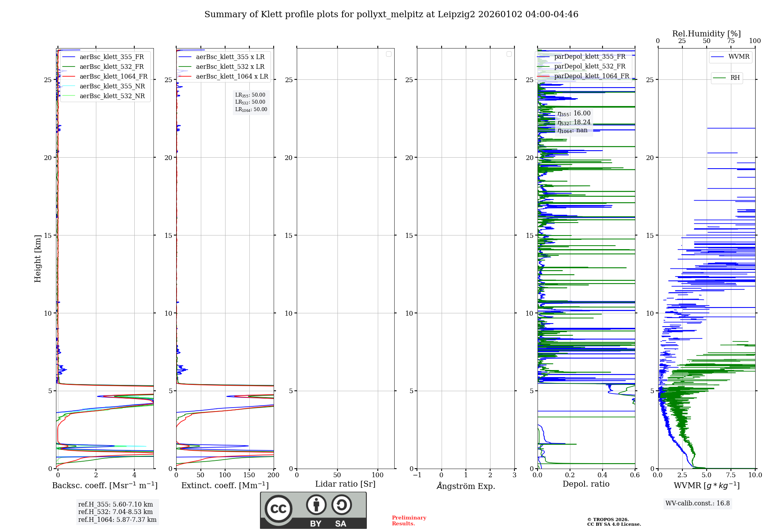Click empty legend box in Ångström Exp. panel

tap(509, 54)
